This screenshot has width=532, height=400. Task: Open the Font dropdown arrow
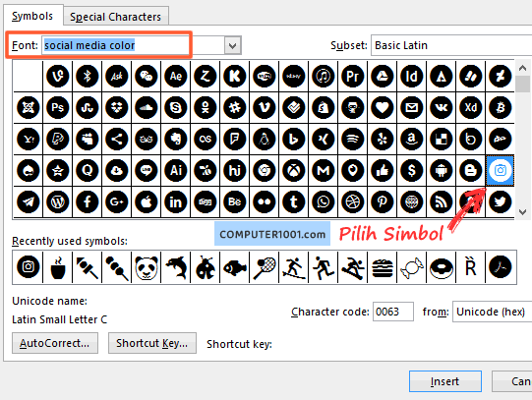233,45
